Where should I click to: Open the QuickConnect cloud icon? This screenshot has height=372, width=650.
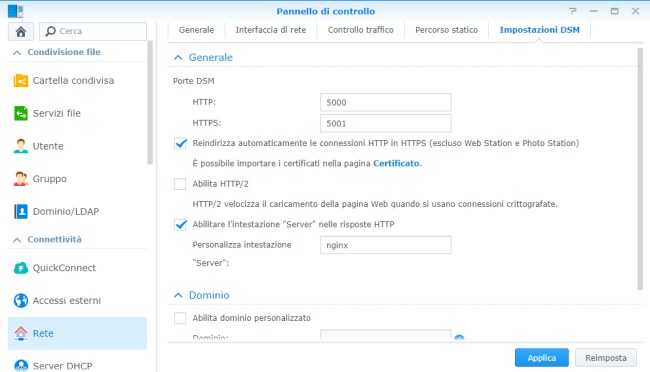[x=21, y=268]
